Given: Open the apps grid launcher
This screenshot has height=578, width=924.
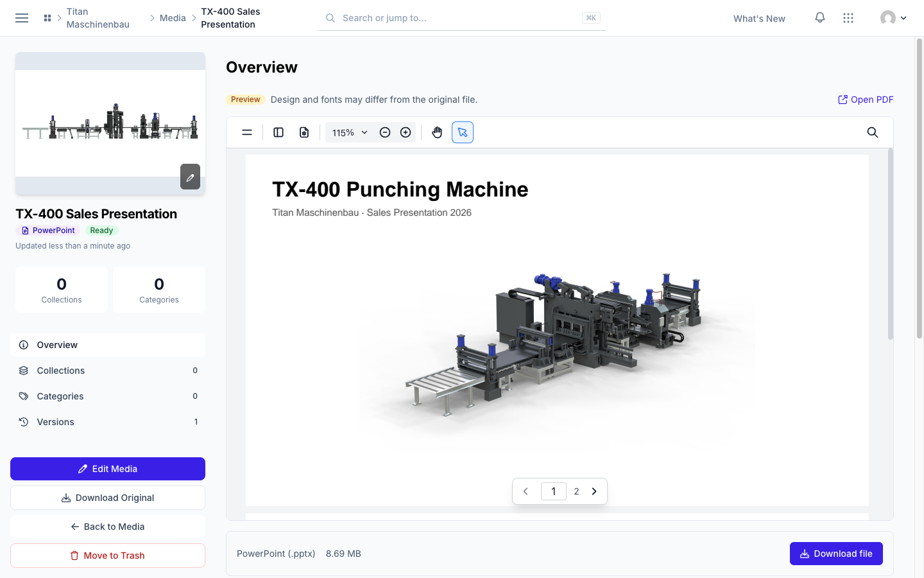Looking at the screenshot, I should click(848, 18).
